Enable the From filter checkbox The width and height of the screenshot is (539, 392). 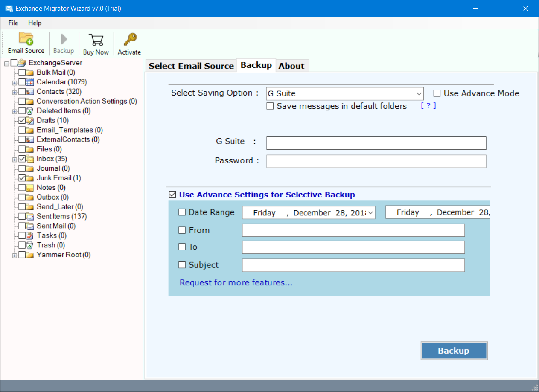[182, 230]
